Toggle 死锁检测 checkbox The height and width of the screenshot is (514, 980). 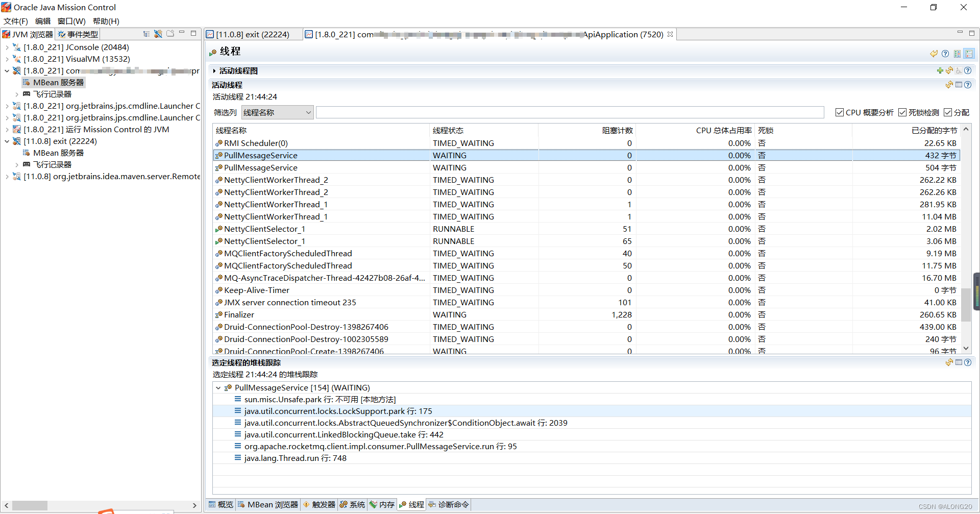click(902, 112)
